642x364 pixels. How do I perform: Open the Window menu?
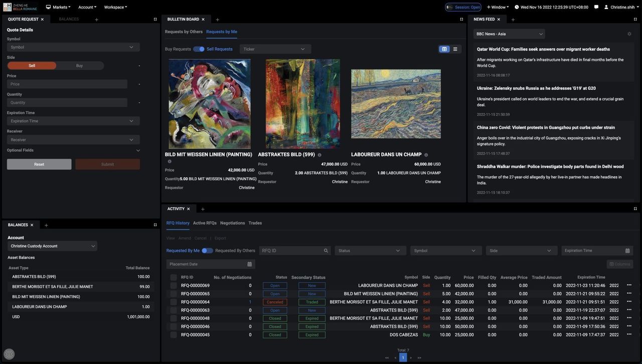pyautogui.click(x=498, y=7)
